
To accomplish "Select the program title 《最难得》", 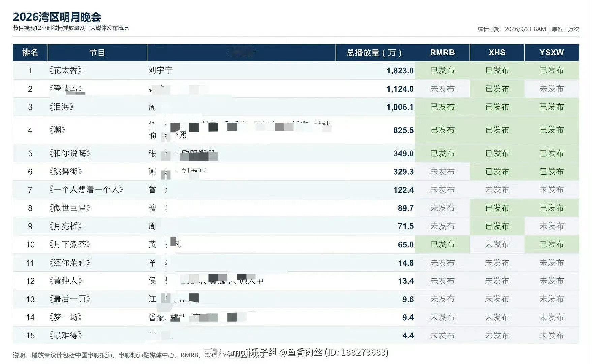I will 65,335.
